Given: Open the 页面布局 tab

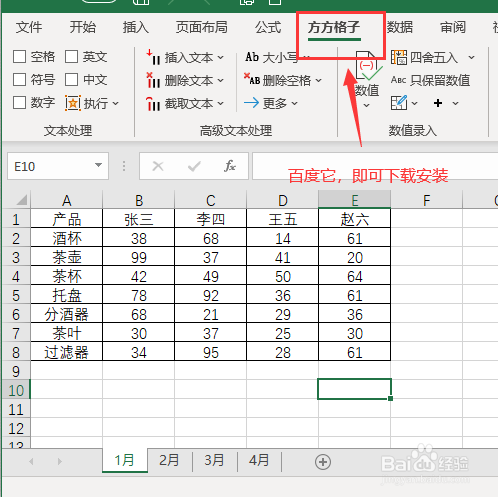Looking at the screenshot, I should point(202,27).
